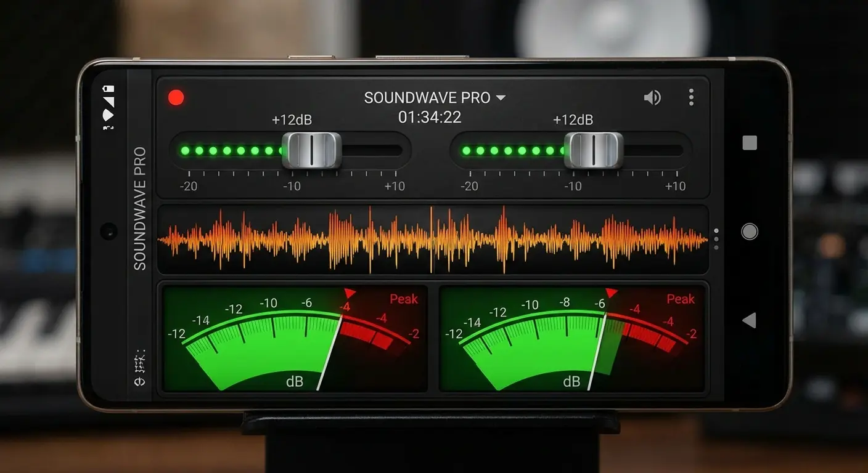Tap the red peak arrow on the right meter
Viewport: 868px width, 473px height.
(613, 293)
